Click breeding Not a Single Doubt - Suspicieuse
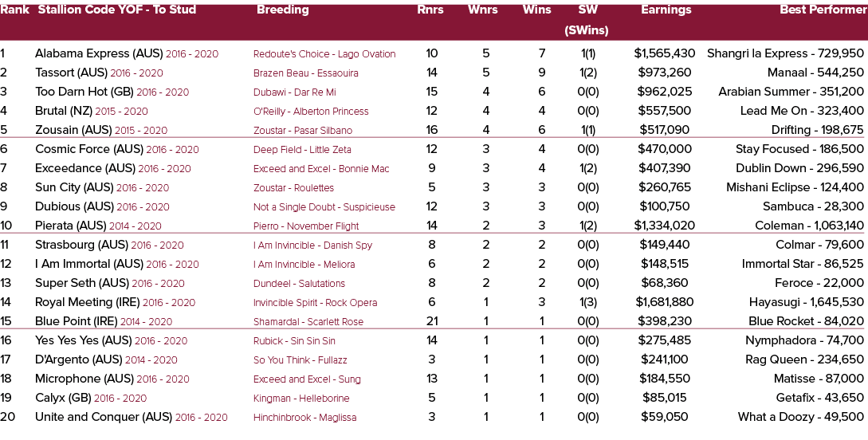The height and width of the screenshot is (440, 868). tap(324, 207)
